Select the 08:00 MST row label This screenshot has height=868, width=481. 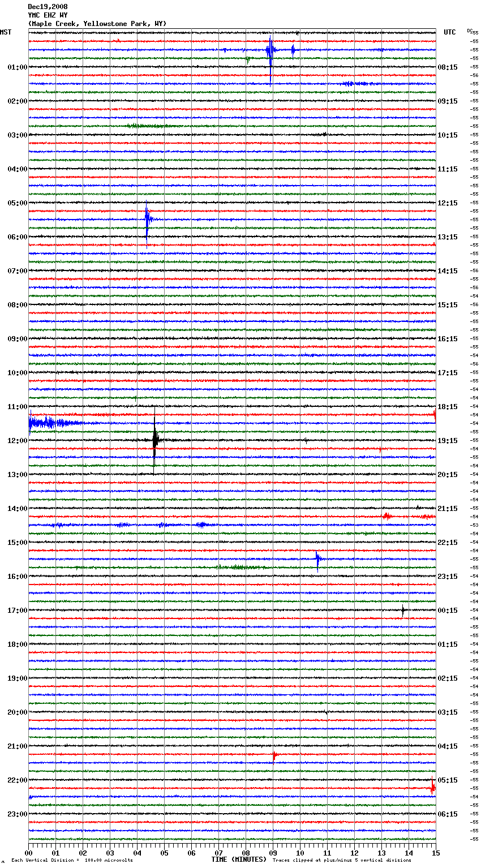(18, 305)
